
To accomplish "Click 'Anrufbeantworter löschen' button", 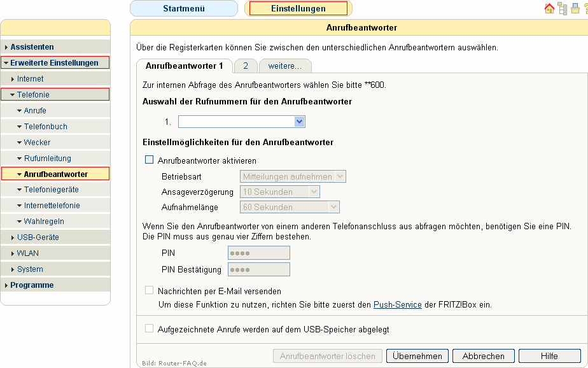I will [327, 356].
